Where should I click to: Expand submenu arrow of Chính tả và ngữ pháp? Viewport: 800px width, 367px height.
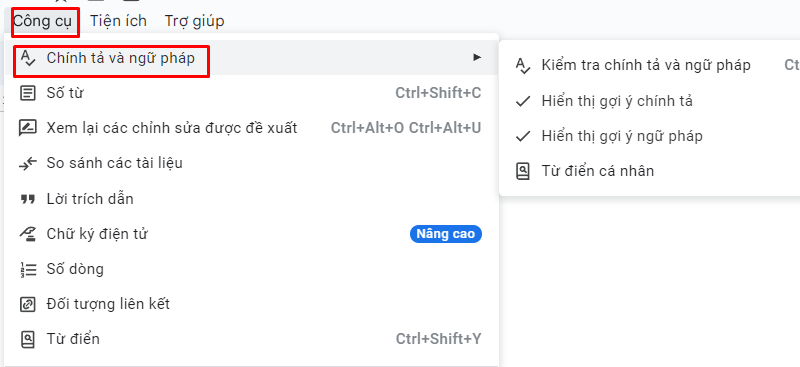click(477, 57)
